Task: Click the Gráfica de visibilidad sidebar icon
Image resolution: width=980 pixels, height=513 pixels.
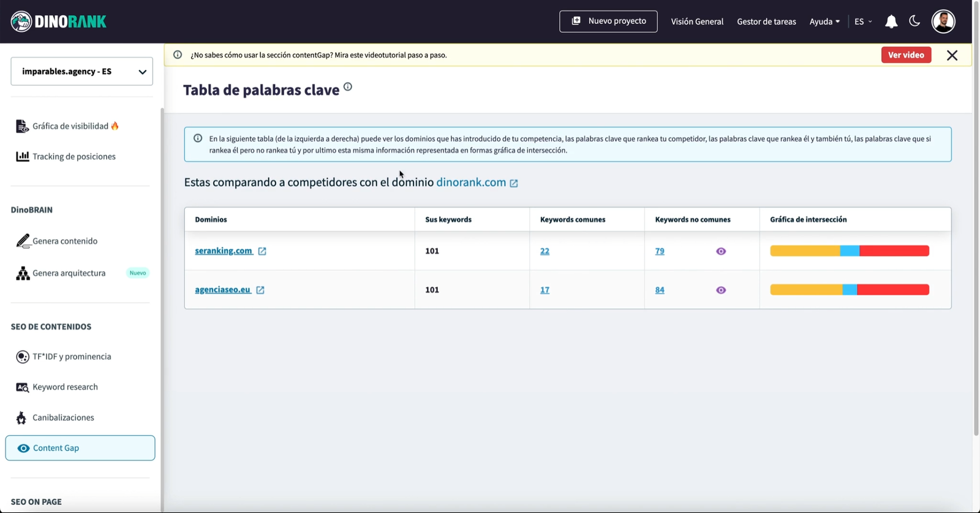Action: click(22, 126)
